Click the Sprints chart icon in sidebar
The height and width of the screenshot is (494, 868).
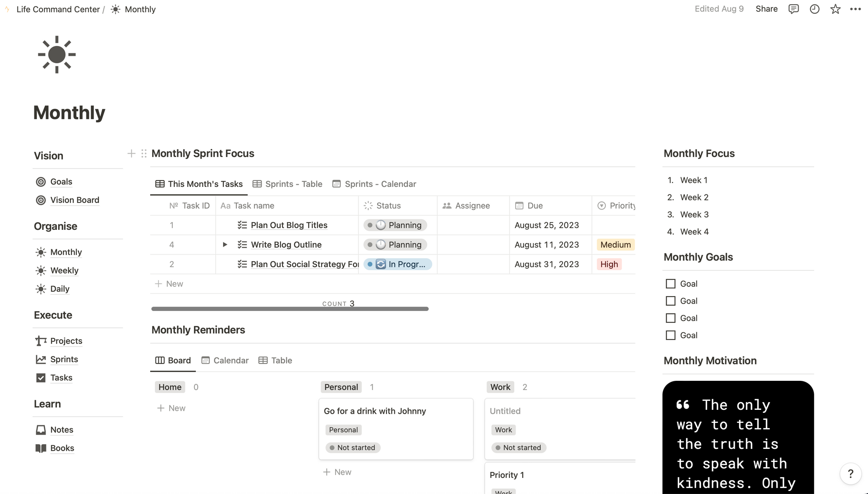tap(40, 359)
